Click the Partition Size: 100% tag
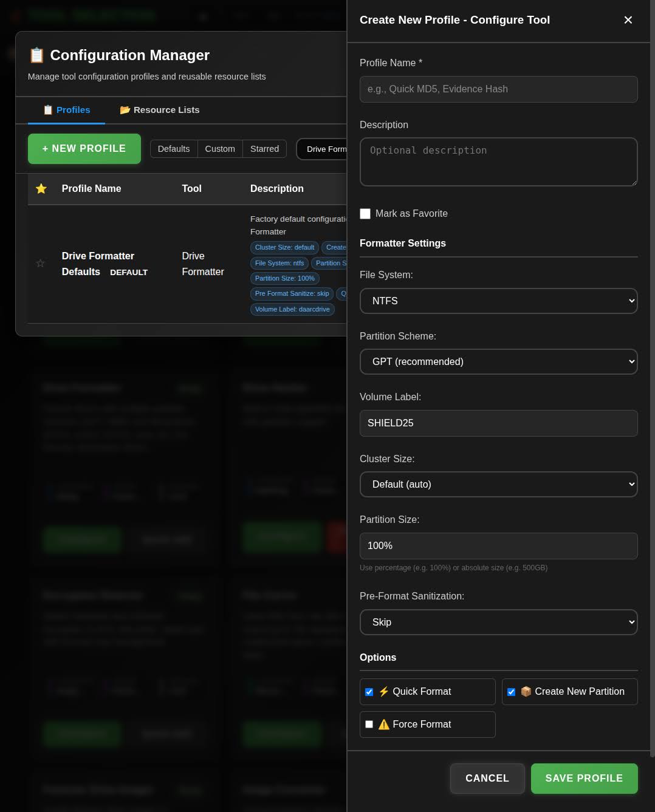 coord(285,278)
